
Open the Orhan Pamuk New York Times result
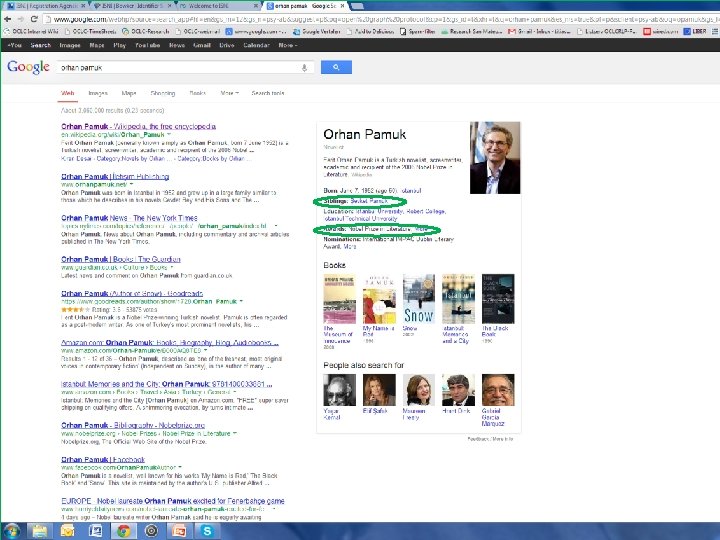click(x=129, y=218)
